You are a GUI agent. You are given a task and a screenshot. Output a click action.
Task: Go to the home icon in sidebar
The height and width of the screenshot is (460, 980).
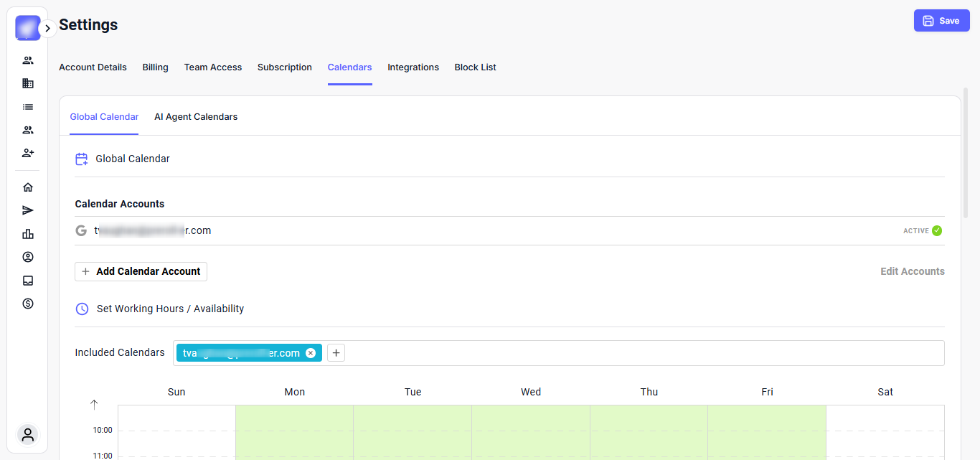(28, 187)
